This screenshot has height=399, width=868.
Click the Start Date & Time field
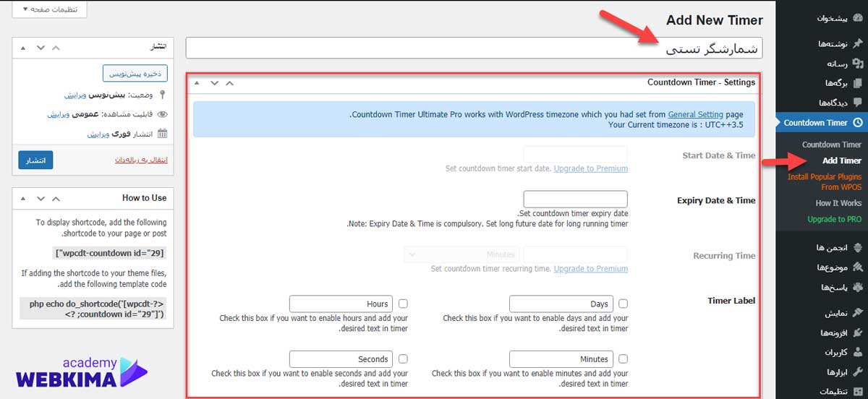(x=575, y=154)
